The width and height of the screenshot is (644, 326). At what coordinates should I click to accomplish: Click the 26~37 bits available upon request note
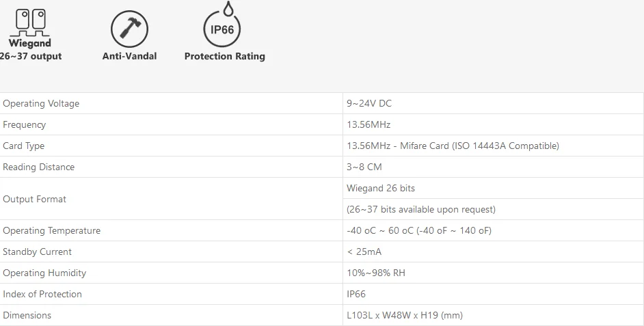tap(421, 209)
